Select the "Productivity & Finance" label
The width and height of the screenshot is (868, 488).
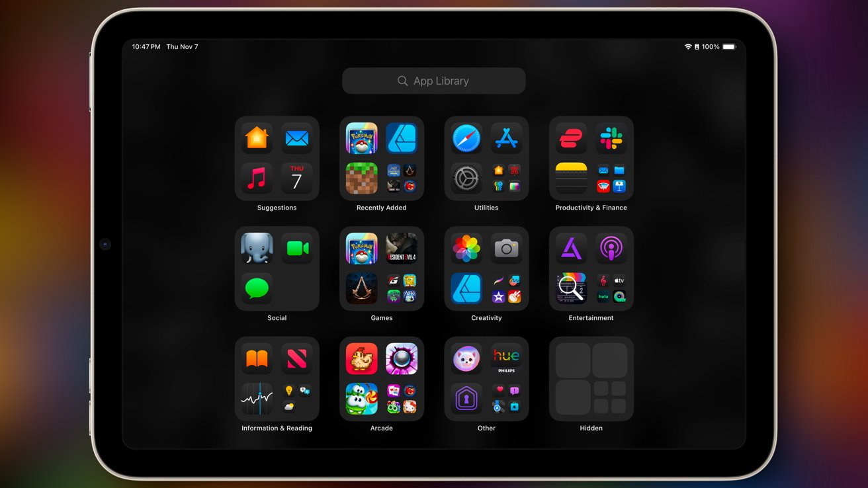point(591,208)
